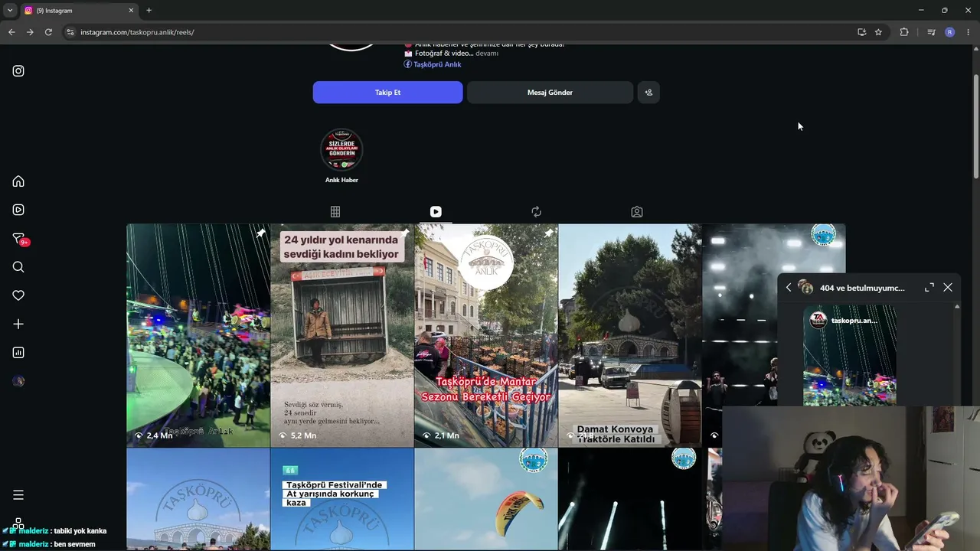Switch to the tagged photos tab
The height and width of the screenshot is (551, 980).
coord(637,212)
